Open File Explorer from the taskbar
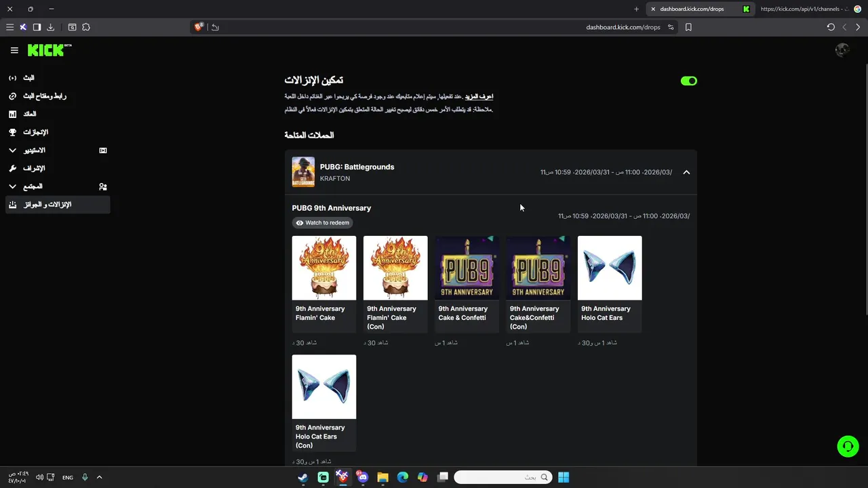 point(382,477)
